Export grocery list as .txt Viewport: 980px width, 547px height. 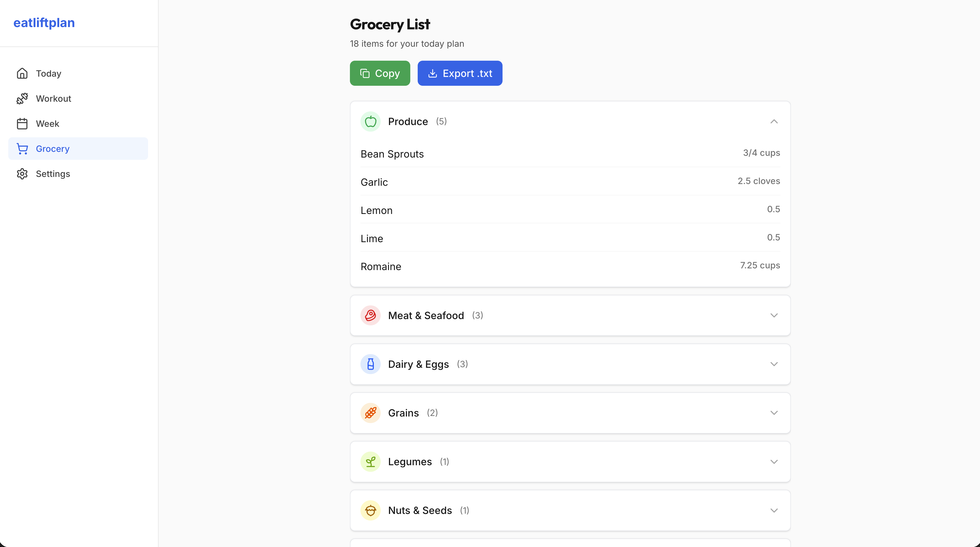pos(460,73)
